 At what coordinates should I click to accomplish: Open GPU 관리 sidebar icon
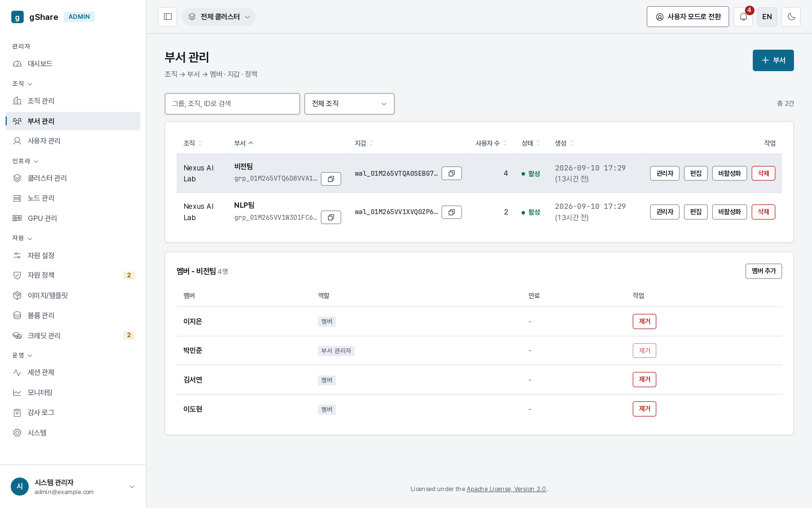pyautogui.click(x=17, y=218)
